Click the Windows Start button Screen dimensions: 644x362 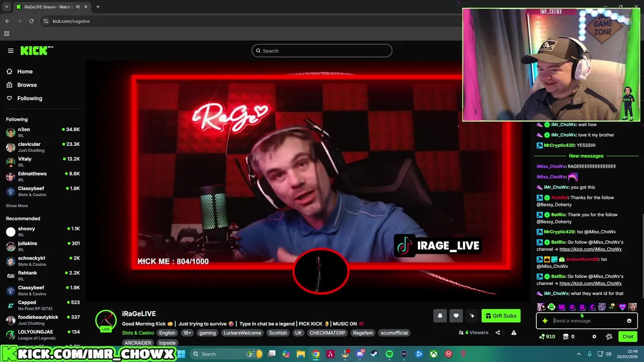click(181, 354)
